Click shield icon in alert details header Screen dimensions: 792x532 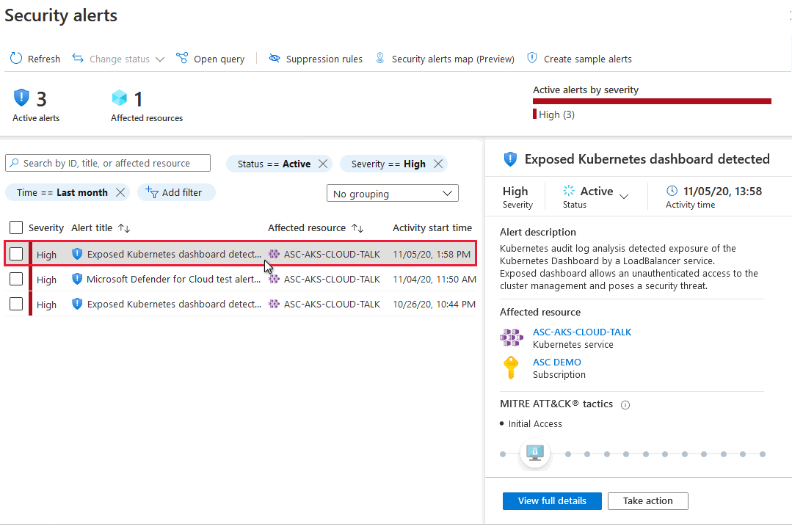(510, 159)
